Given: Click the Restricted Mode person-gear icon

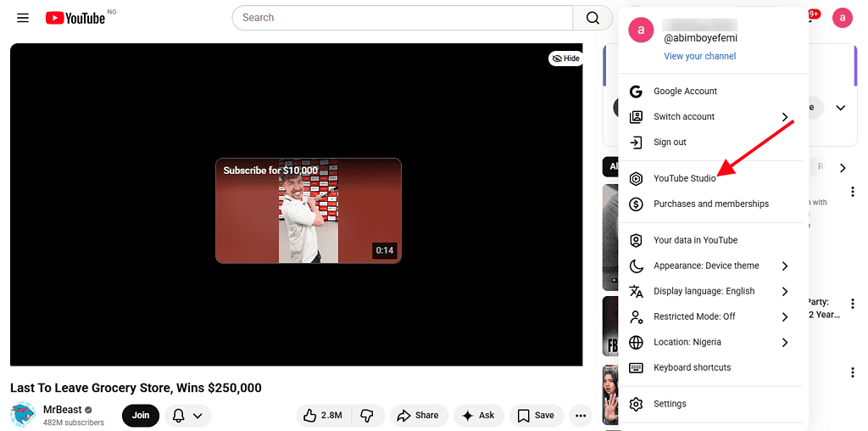Looking at the screenshot, I should click(636, 316).
